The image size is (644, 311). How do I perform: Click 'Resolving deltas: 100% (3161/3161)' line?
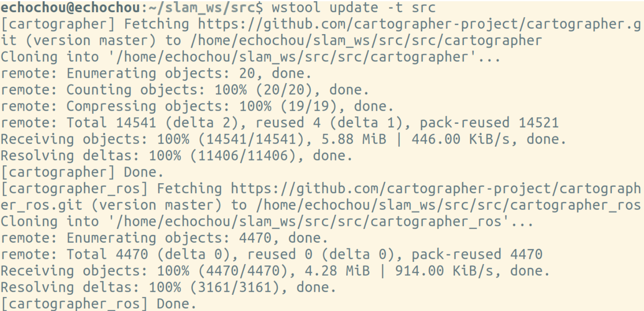coord(168,287)
